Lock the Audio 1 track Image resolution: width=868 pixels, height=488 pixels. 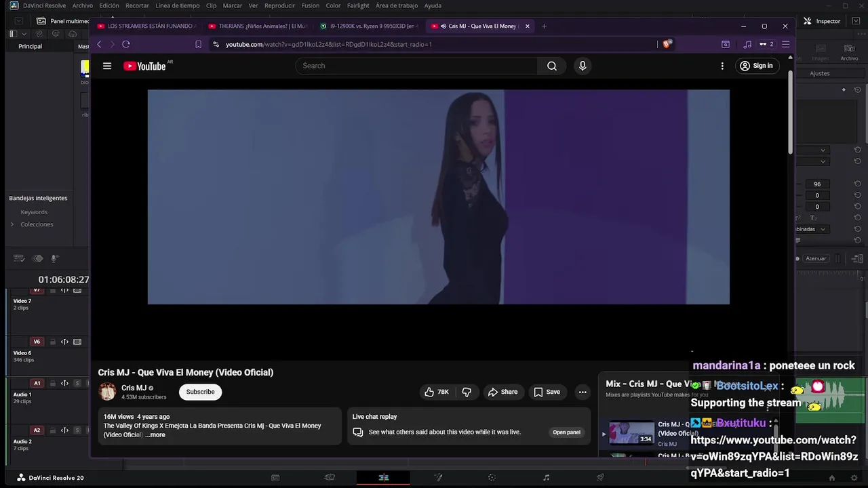pyautogui.click(x=52, y=383)
